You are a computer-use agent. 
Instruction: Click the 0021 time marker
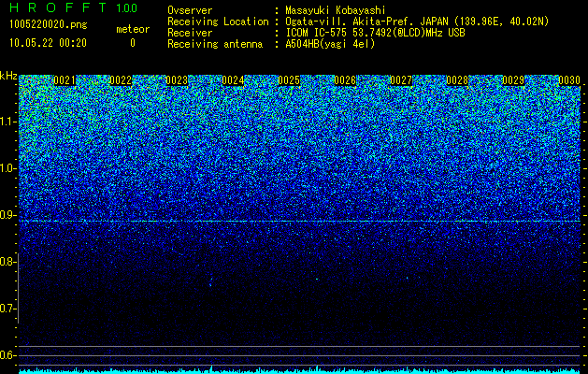pyautogui.click(x=65, y=80)
